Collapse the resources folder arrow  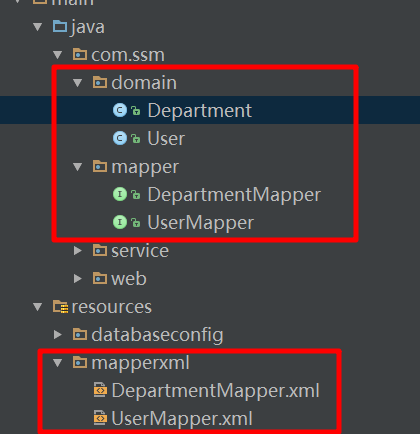(x=38, y=307)
